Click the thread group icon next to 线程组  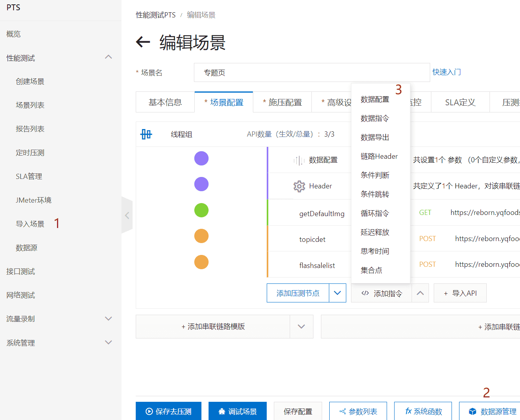[x=146, y=134]
